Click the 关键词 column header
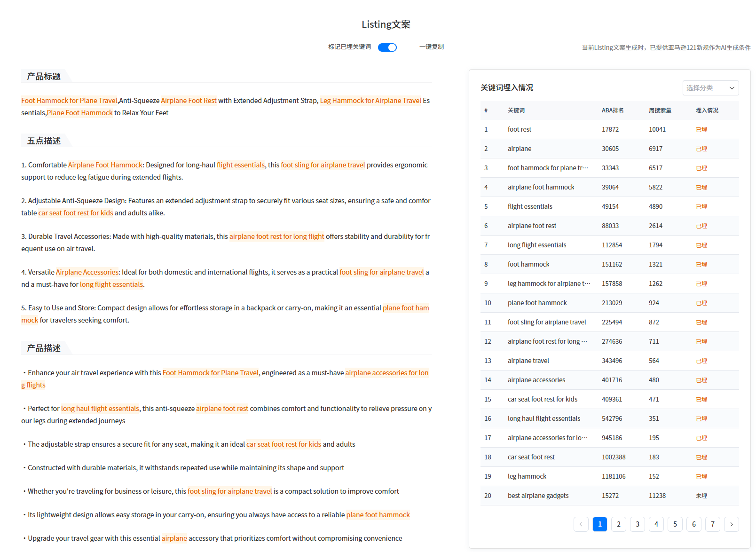Screen dimensions: 756x552 [516, 110]
